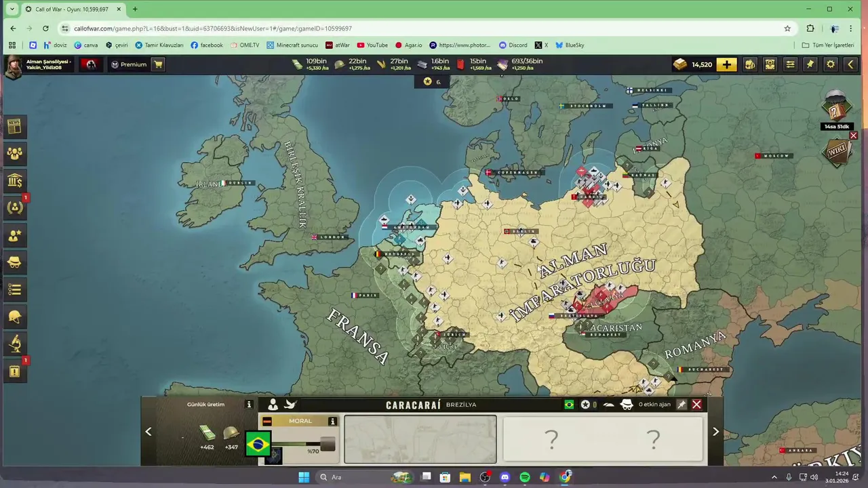The width and height of the screenshot is (868, 488).
Task: Go to previous province with left arrow
Action: click(149, 432)
